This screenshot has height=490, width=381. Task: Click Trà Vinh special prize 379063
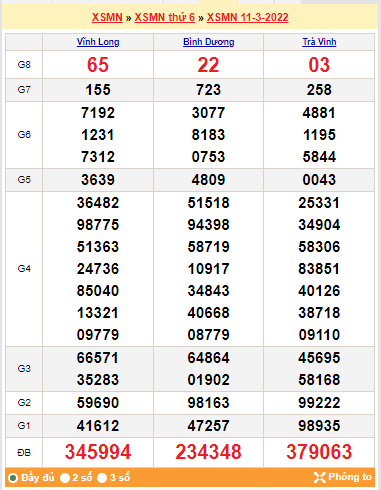(x=319, y=452)
